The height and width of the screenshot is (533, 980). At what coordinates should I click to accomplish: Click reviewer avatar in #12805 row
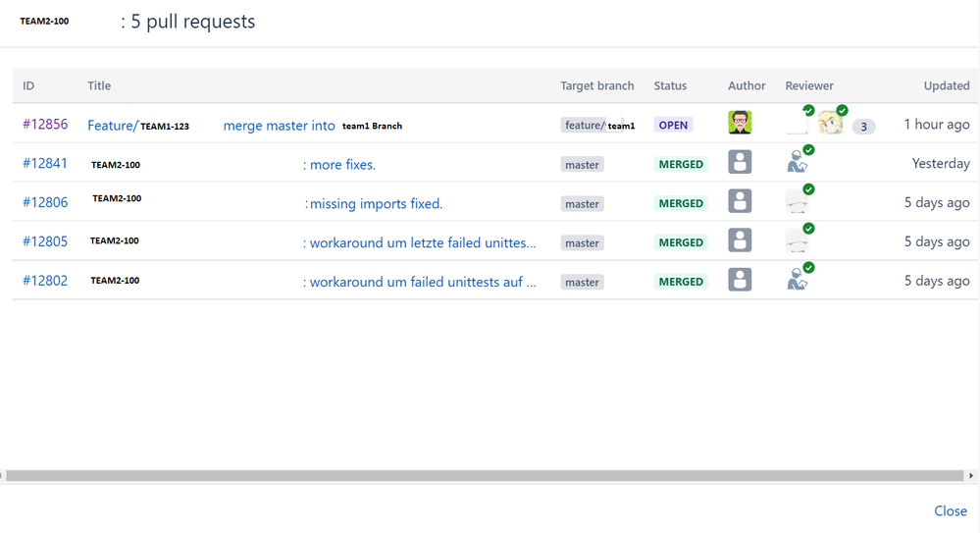pos(798,240)
